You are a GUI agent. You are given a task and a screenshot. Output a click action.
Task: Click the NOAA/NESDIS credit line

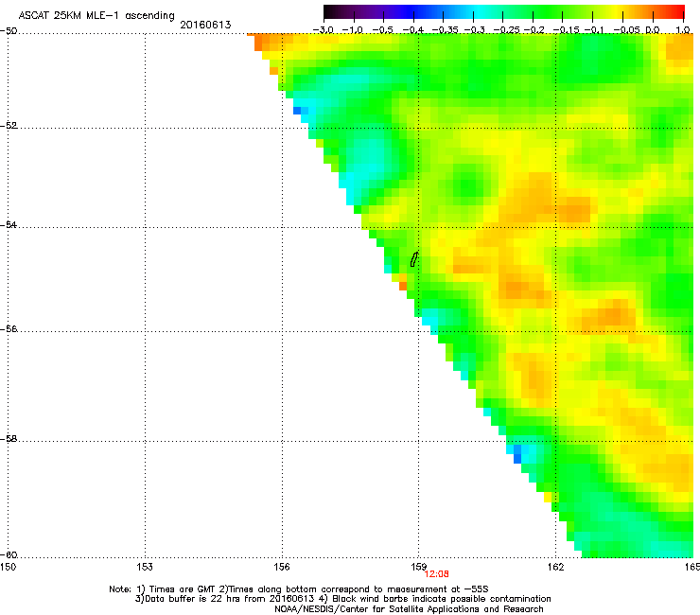tap(409, 609)
